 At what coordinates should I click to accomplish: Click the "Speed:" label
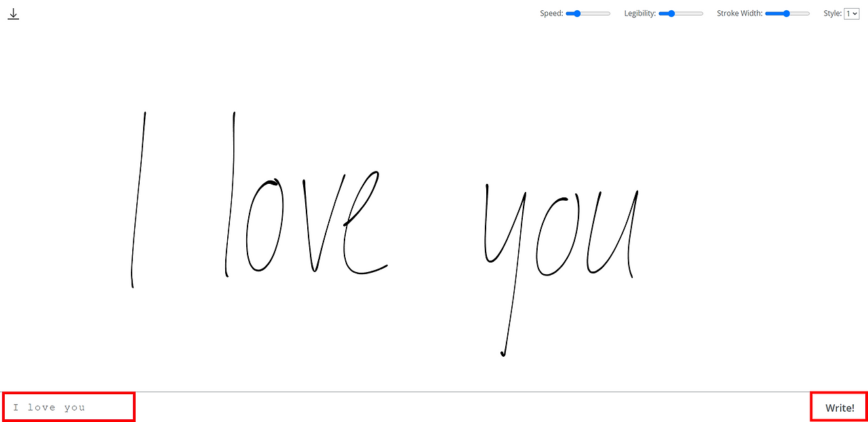point(551,13)
